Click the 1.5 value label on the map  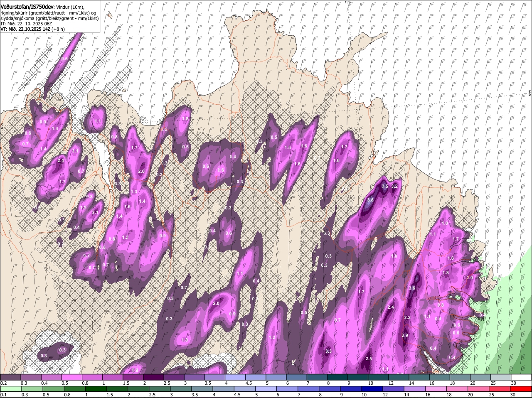pyautogui.click(x=288, y=148)
